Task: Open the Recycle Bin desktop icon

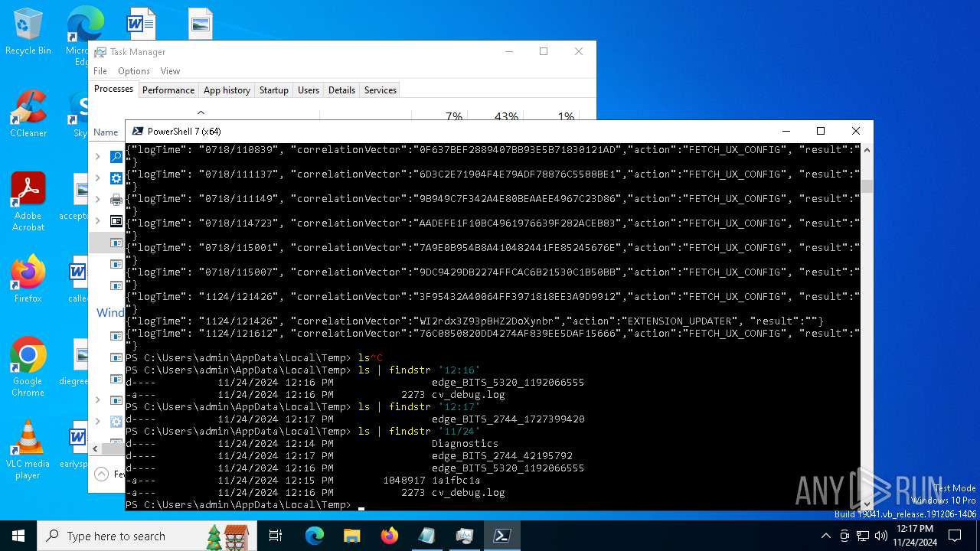Action: [x=28, y=31]
